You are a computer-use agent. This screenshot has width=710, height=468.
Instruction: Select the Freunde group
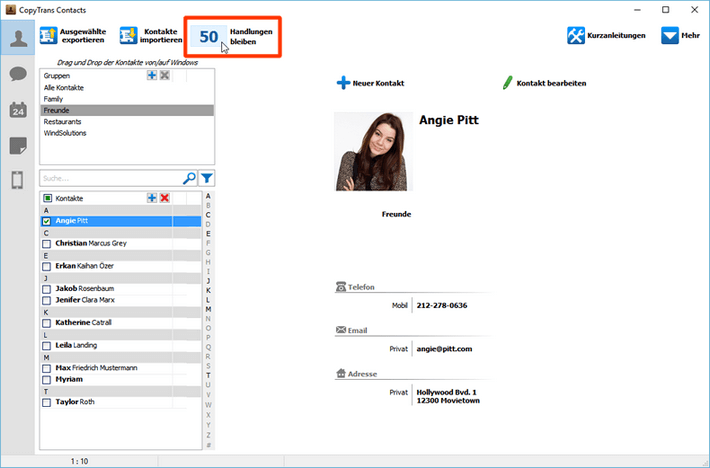(x=127, y=110)
